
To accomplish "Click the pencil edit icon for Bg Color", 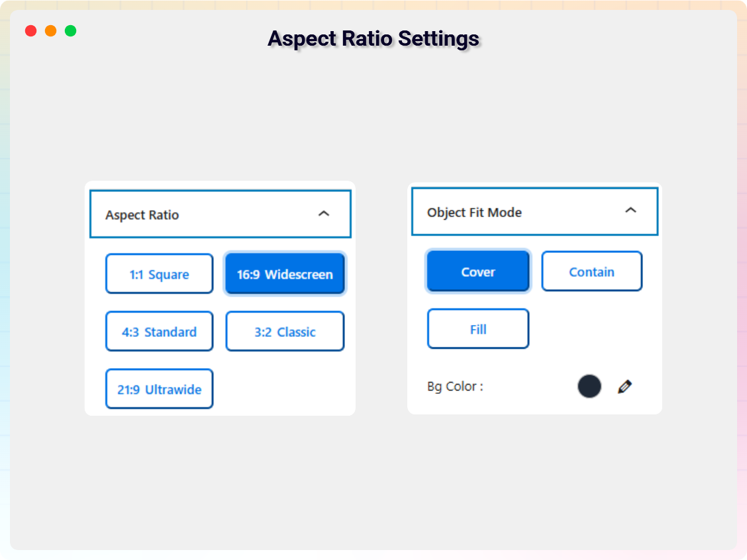I will pos(624,387).
